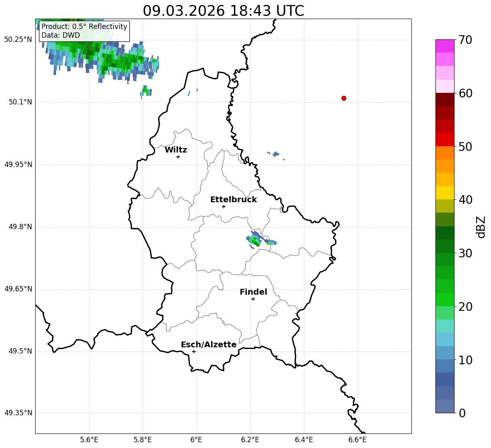Click the timestamp title 09.03.2026 18:43 UTC

click(224, 11)
